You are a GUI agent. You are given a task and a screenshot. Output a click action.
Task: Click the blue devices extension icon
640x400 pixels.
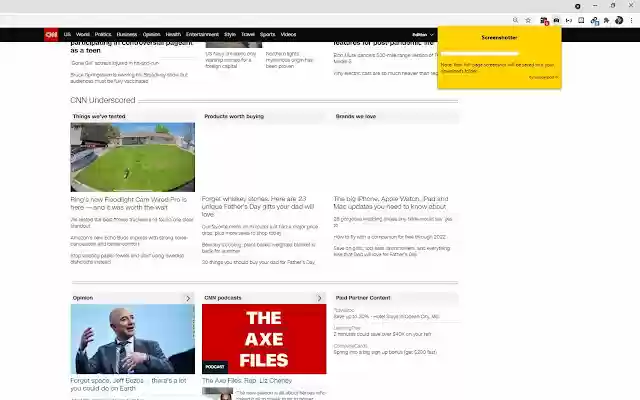(594, 20)
